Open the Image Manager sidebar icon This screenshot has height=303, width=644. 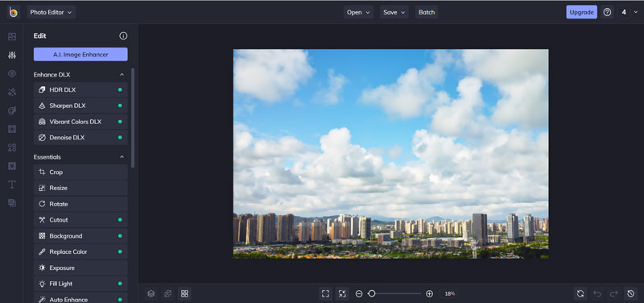click(x=12, y=36)
